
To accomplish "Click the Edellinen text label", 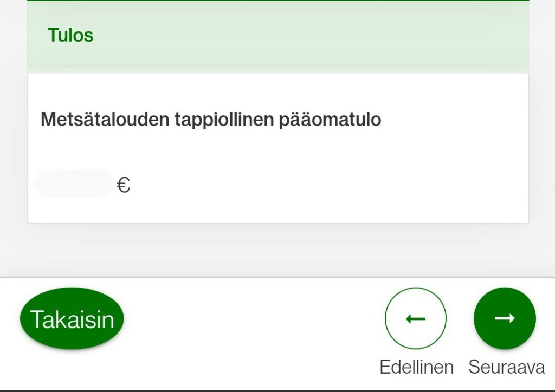I will (x=416, y=367).
